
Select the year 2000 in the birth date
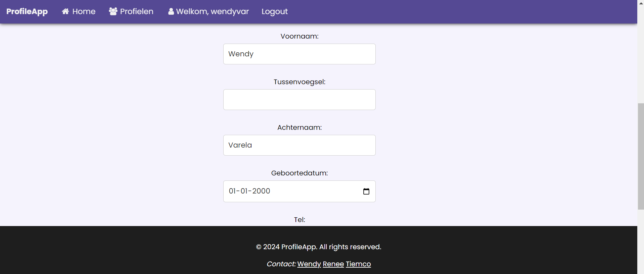point(261,191)
